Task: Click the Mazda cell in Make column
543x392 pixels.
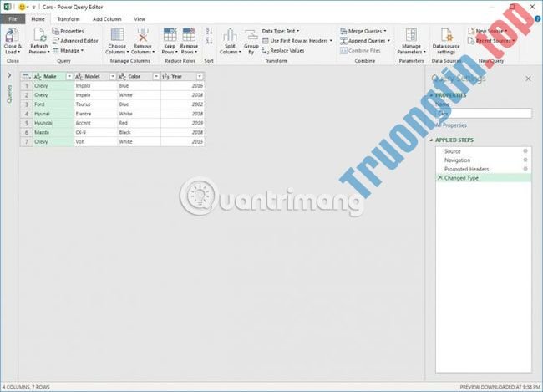Action: pos(53,132)
